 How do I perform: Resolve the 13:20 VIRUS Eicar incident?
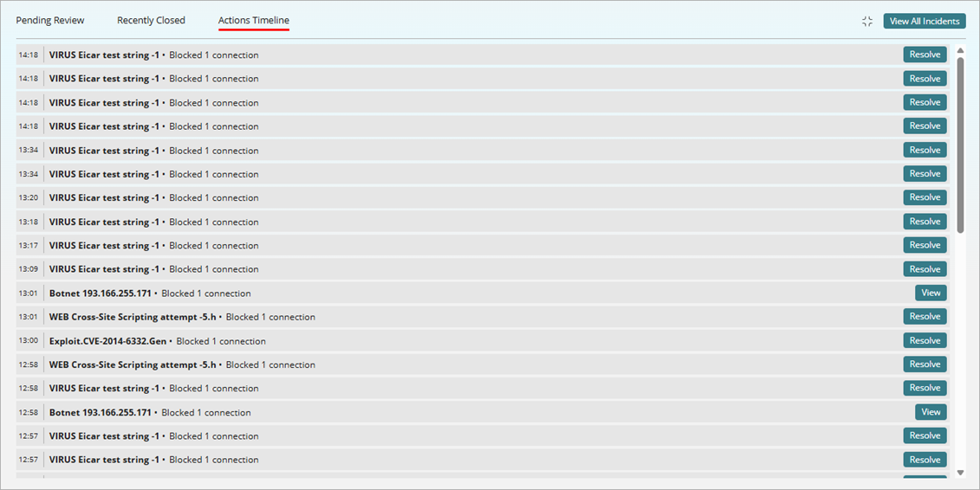point(925,197)
